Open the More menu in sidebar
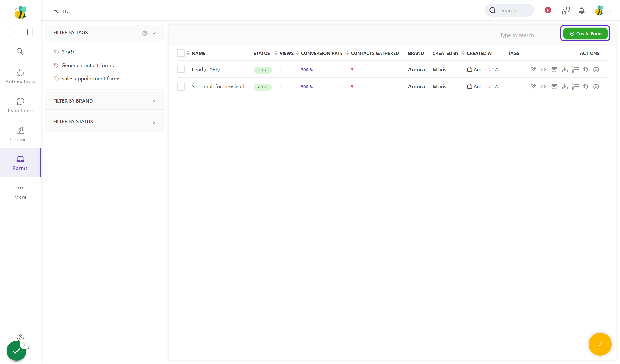620x364 pixels. coord(20,192)
